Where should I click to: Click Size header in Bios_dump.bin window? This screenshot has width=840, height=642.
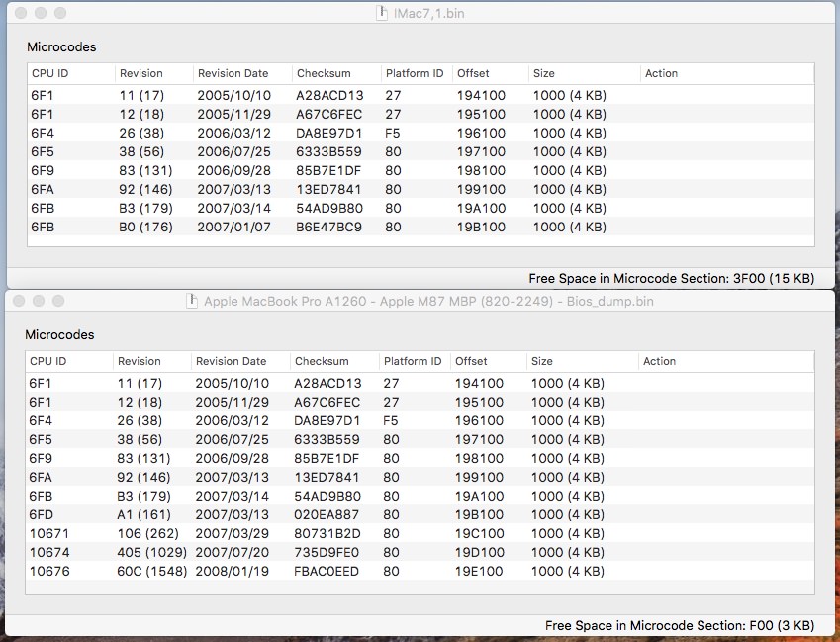click(583, 361)
